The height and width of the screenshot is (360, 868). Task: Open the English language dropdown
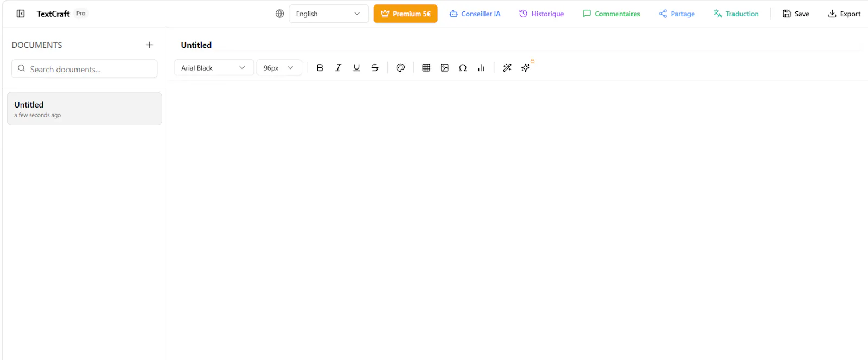329,14
